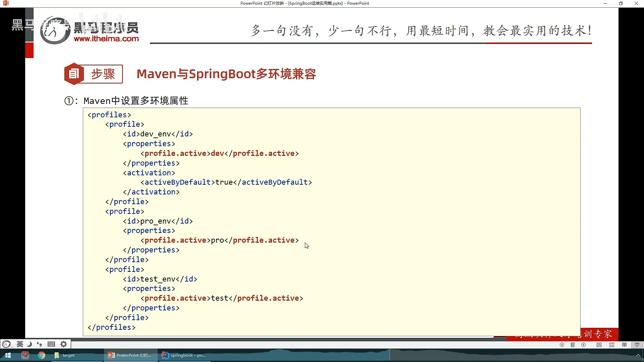
Task: Toggle IME English/Chinese language mode
Action: tap(20, 344)
